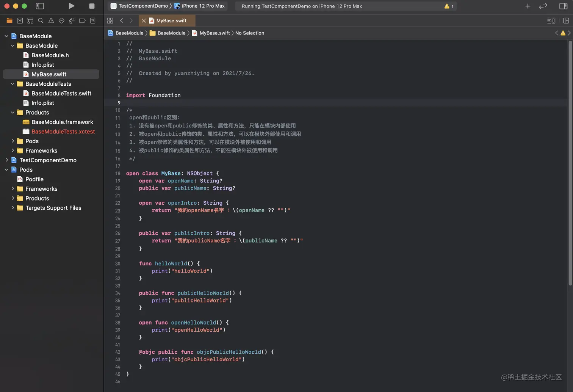
Task: Collapse the Products group under BaseModule
Action: tap(13, 113)
